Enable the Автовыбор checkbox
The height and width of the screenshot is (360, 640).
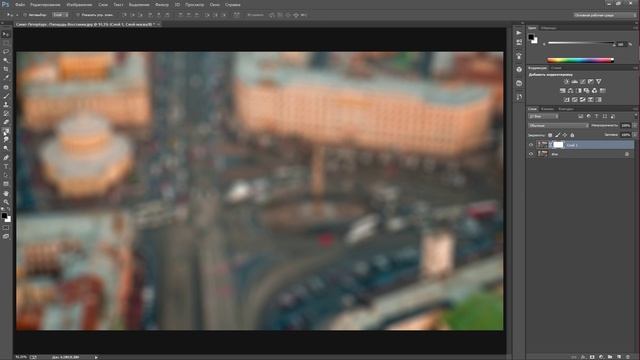coord(25,15)
